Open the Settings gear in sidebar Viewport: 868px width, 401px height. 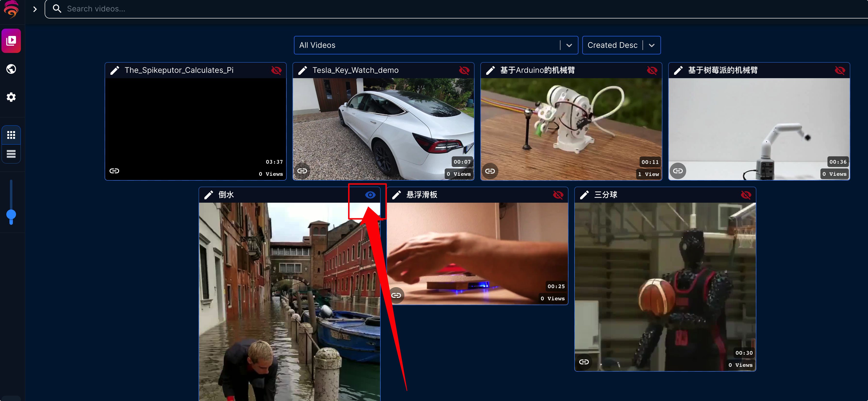(11, 97)
